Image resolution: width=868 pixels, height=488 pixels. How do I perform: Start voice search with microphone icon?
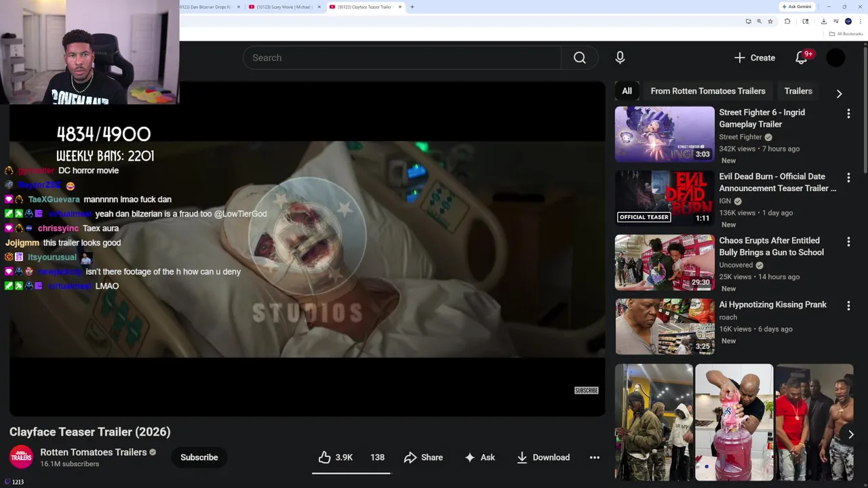(620, 58)
